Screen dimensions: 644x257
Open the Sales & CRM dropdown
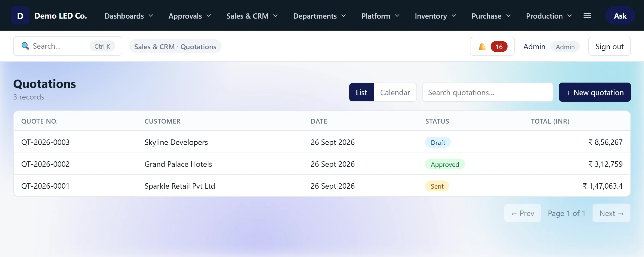[x=252, y=16]
